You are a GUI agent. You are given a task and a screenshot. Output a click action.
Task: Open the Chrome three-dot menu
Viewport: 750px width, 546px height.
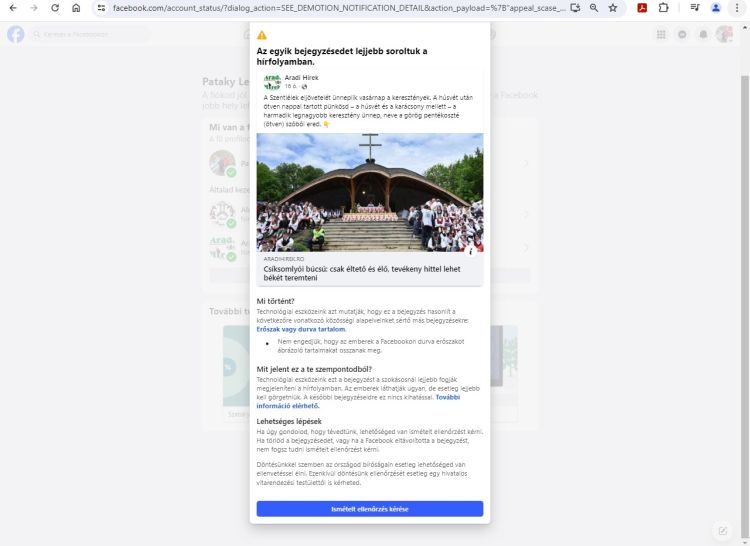(737, 8)
